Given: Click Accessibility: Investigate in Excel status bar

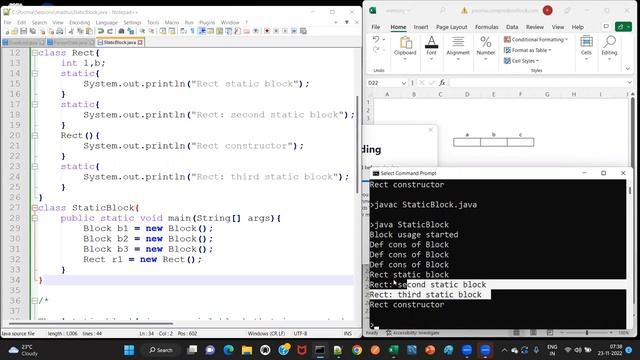Looking at the screenshot, I should (412, 333).
